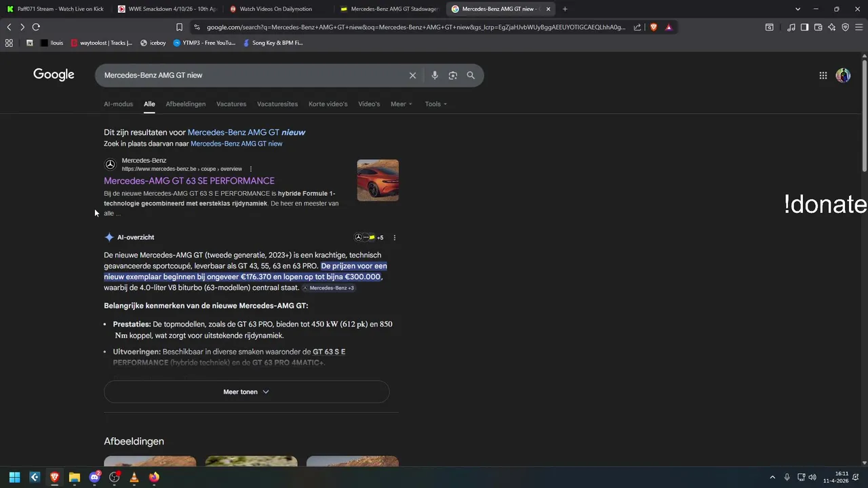Screen dimensions: 868x488
Task: Go forward using the browser forward arrow
Action: coord(22,27)
